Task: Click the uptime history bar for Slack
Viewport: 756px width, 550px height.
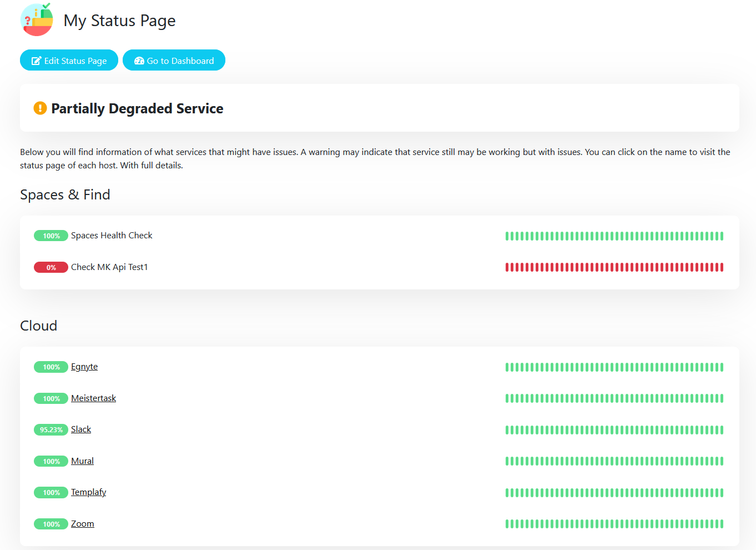Action: click(614, 430)
